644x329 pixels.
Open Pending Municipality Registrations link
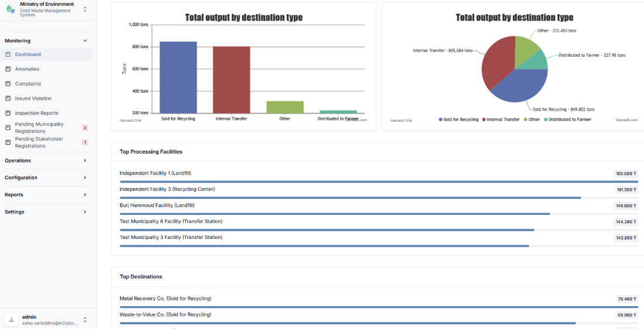point(39,128)
